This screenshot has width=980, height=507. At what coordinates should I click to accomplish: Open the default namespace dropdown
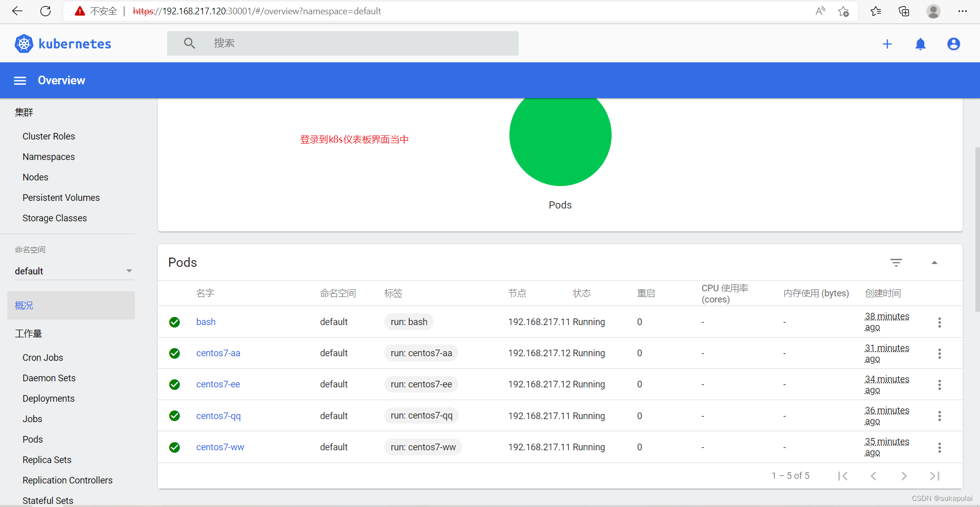74,271
